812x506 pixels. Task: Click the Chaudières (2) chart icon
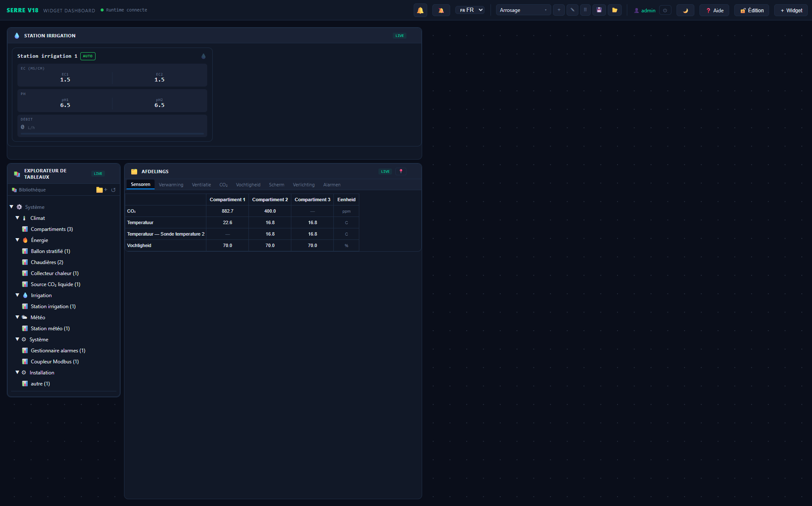[25, 262]
